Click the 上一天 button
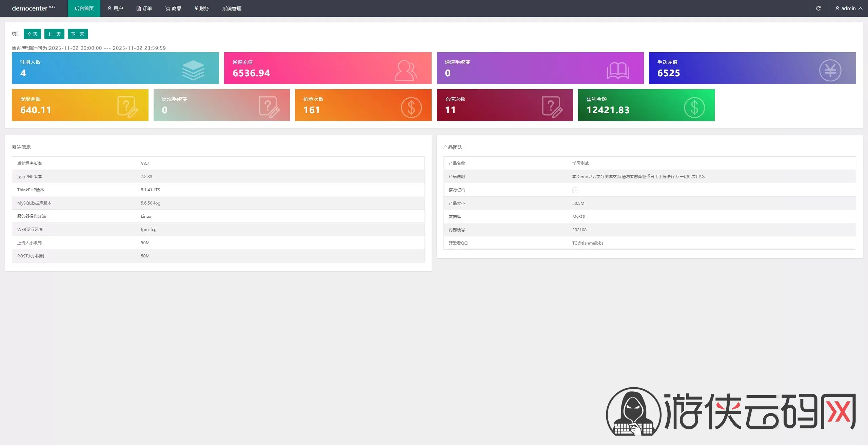The image size is (868, 445). pos(54,34)
